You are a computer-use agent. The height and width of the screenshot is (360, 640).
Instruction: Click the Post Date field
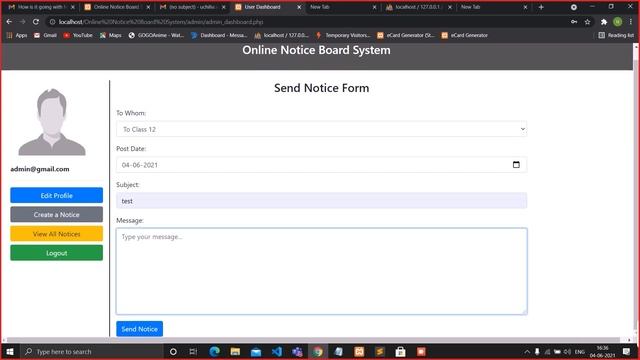pyautogui.click(x=322, y=165)
